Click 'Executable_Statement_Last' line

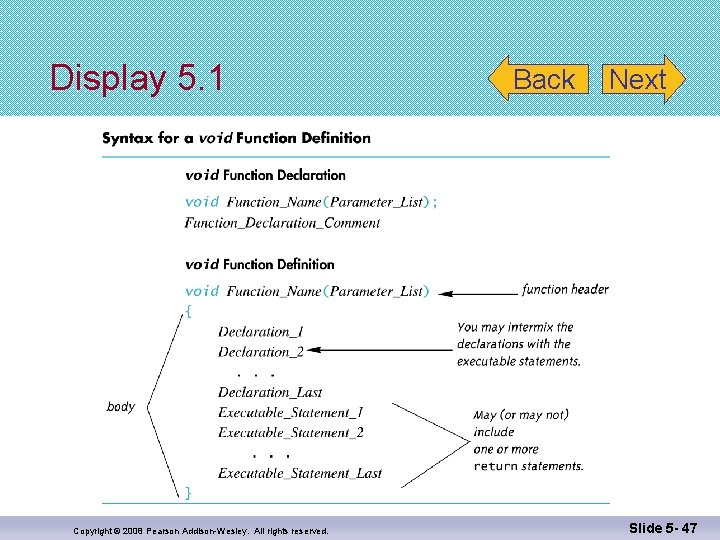[x=300, y=473]
